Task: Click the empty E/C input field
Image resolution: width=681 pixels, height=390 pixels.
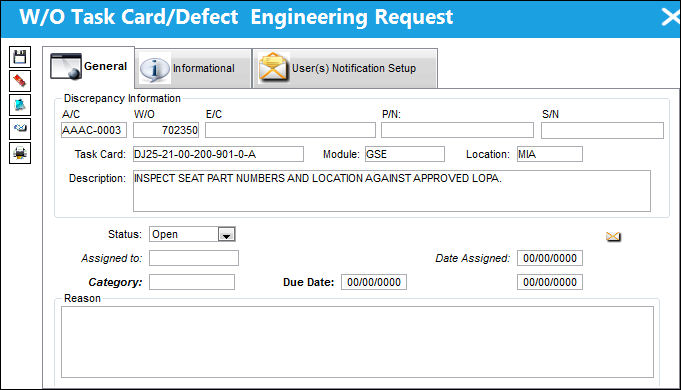Action: tap(290, 130)
